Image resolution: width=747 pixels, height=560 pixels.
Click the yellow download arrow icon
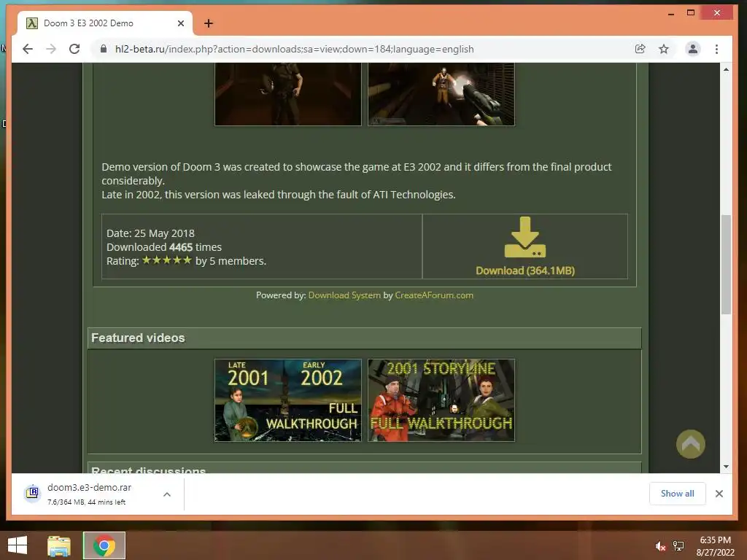point(525,237)
